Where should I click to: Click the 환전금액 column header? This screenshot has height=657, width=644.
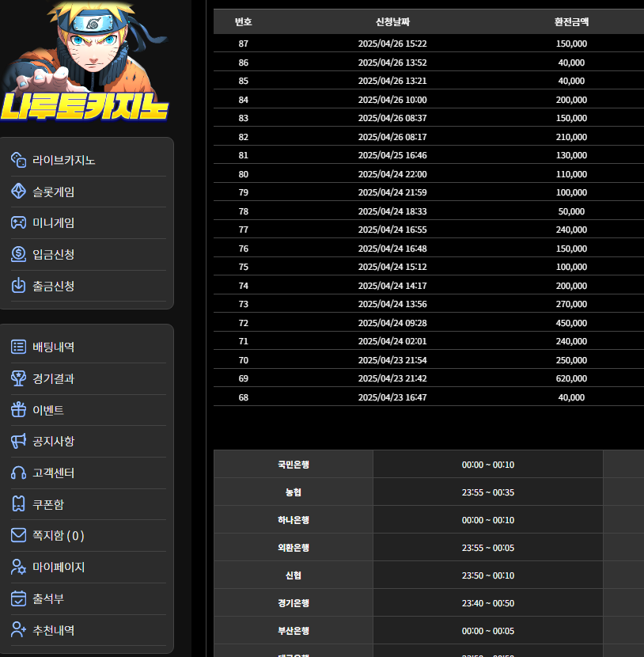pos(571,22)
